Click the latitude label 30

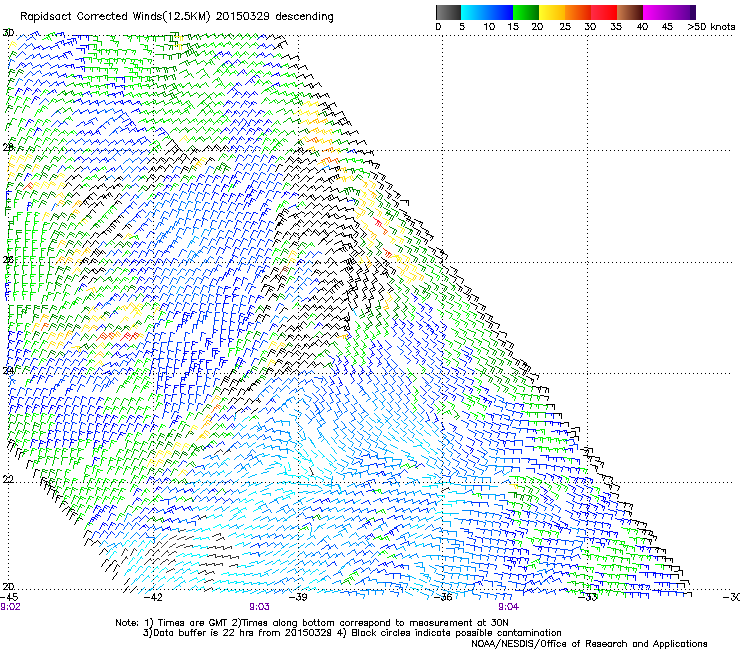(8, 33)
